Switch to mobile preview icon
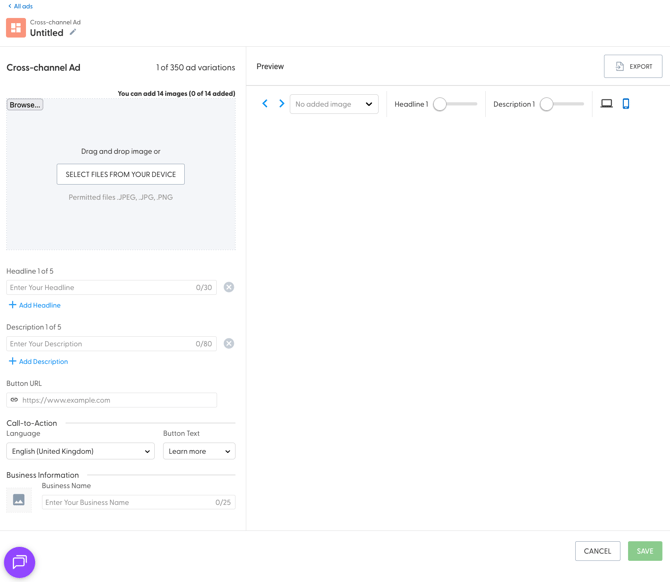 click(x=626, y=104)
